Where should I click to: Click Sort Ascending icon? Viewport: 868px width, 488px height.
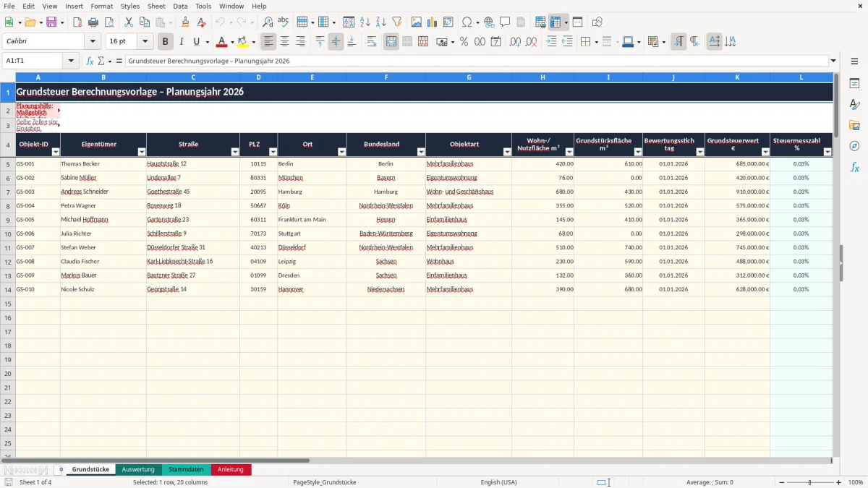(x=365, y=22)
